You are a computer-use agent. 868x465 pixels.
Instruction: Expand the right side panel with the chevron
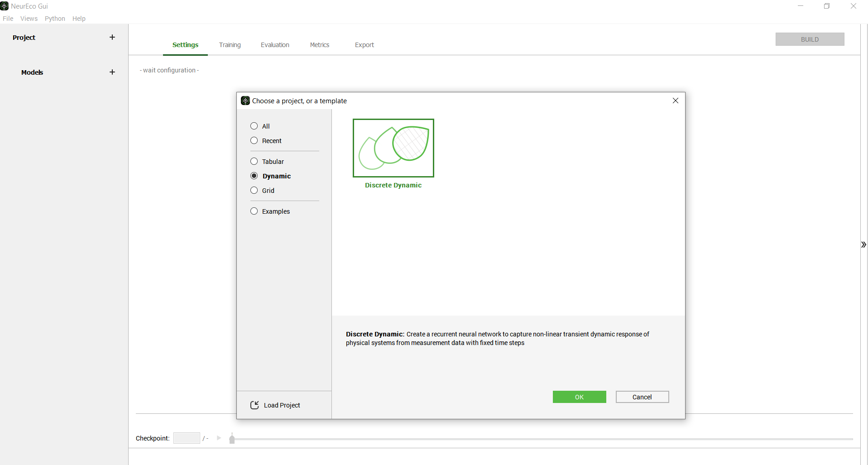click(863, 244)
